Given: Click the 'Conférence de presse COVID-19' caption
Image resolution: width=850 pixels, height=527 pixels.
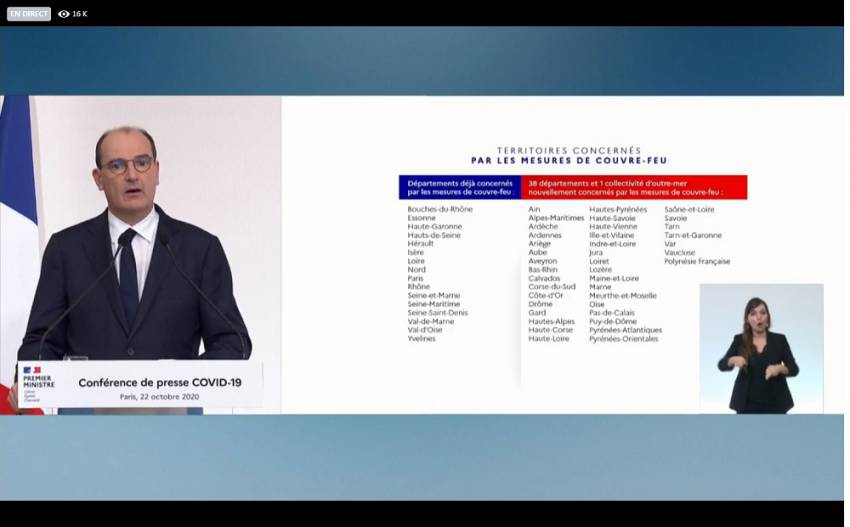Looking at the screenshot, I should (160, 382).
